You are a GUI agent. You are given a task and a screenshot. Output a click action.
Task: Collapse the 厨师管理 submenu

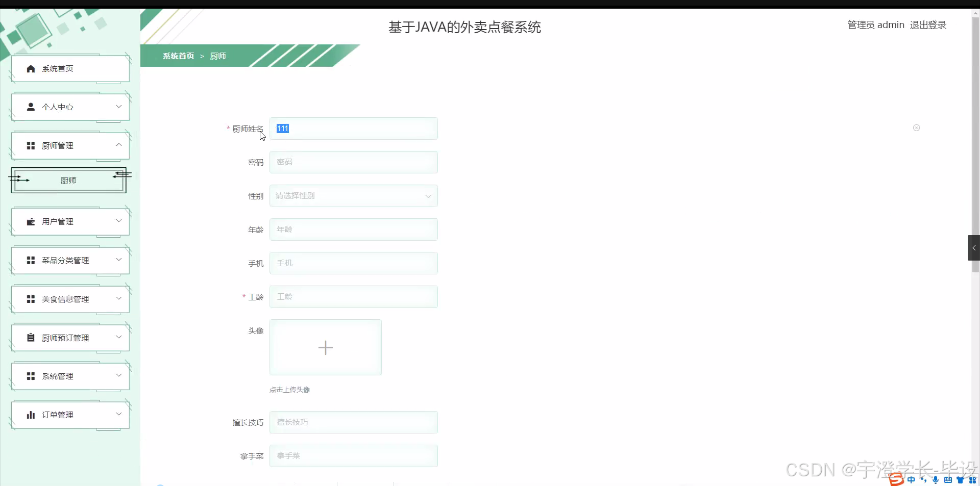click(118, 145)
